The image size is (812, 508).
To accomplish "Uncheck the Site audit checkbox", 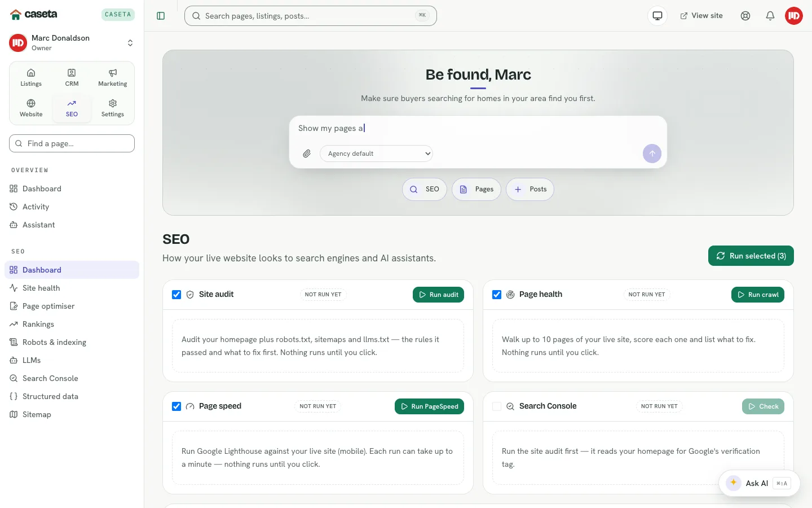I will (x=176, y=295).
